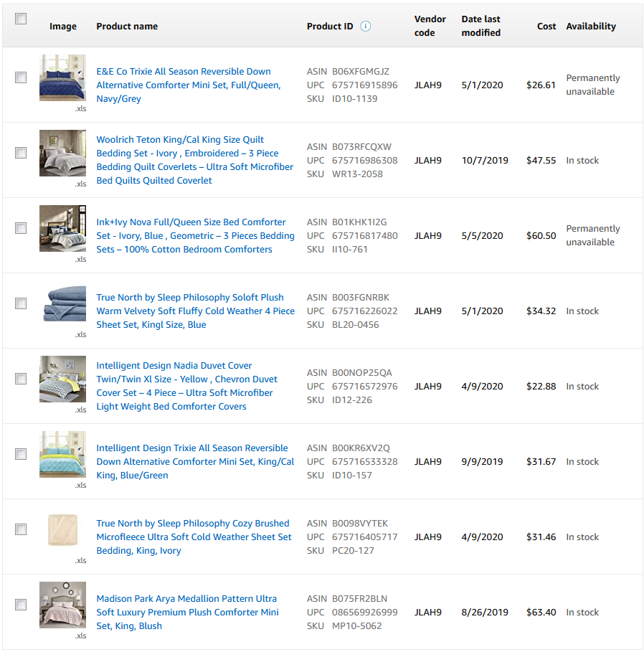Open blush Madison Park comforter thumbnail

tap(63, 605)
